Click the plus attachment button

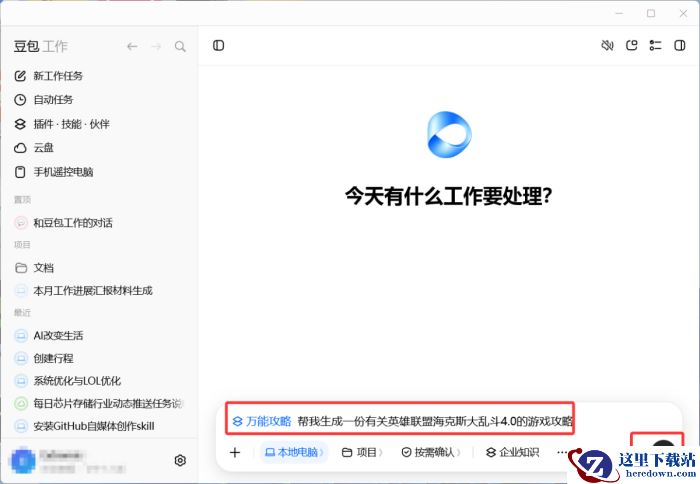point(235,452)
